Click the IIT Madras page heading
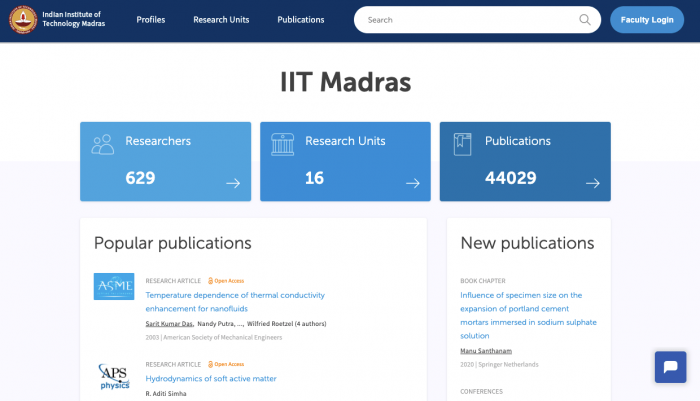Image resolution: width=700 pixels, height=401 pixels. tap(346, 83)
